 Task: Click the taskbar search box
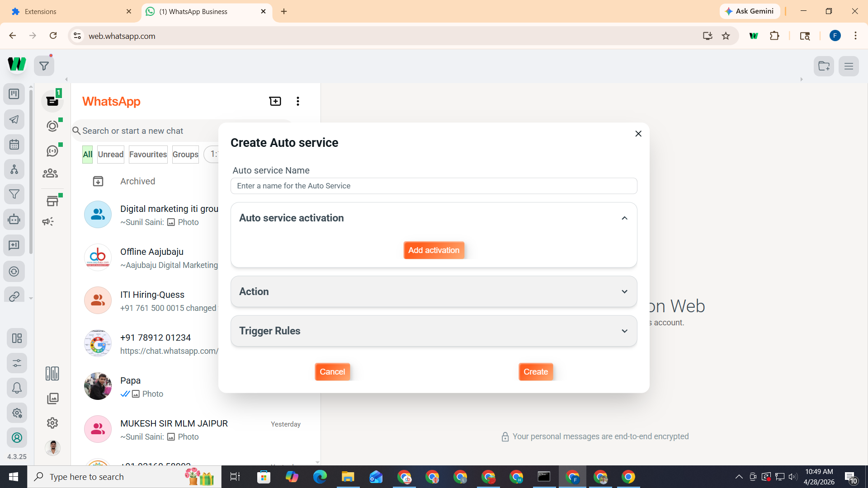[x=124, y=477]
